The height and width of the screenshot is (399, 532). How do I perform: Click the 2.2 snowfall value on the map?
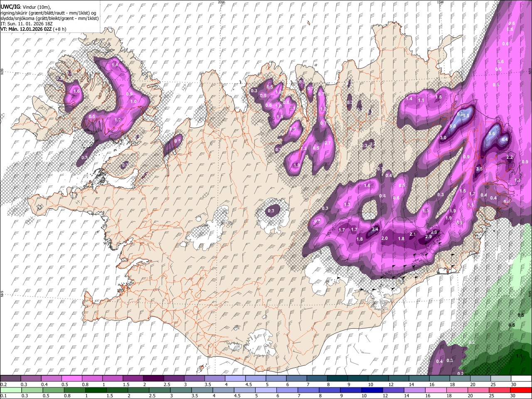[x=510, y=158]
